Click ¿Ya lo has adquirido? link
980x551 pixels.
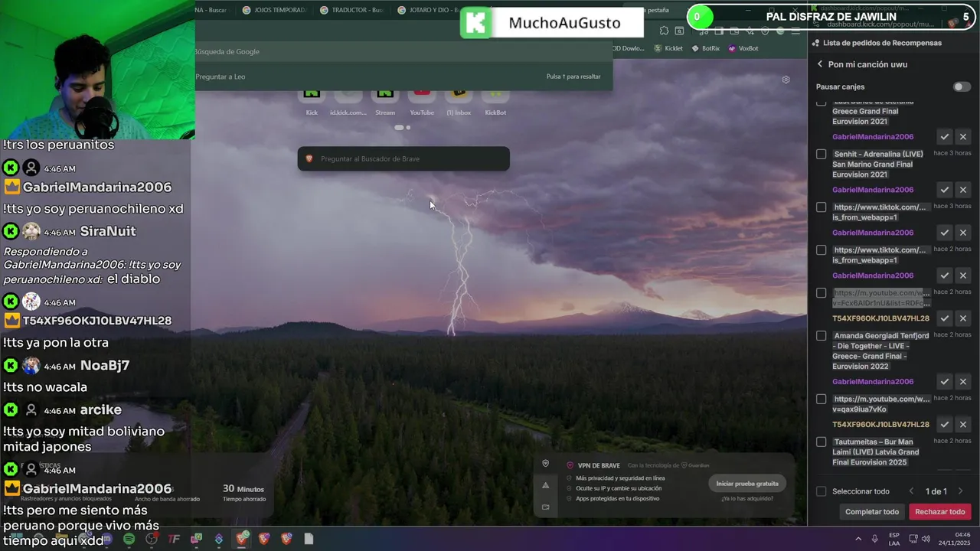click(x=747, y=498)
